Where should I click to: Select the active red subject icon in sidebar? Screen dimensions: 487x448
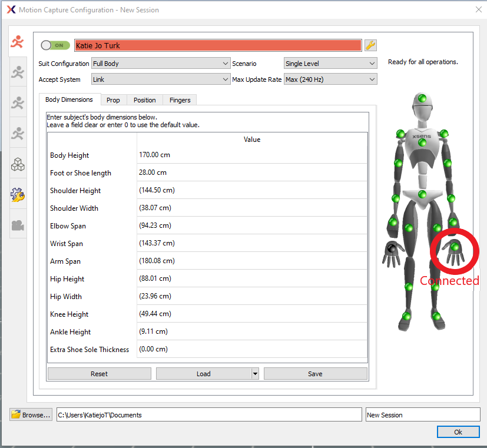[17, 41]
